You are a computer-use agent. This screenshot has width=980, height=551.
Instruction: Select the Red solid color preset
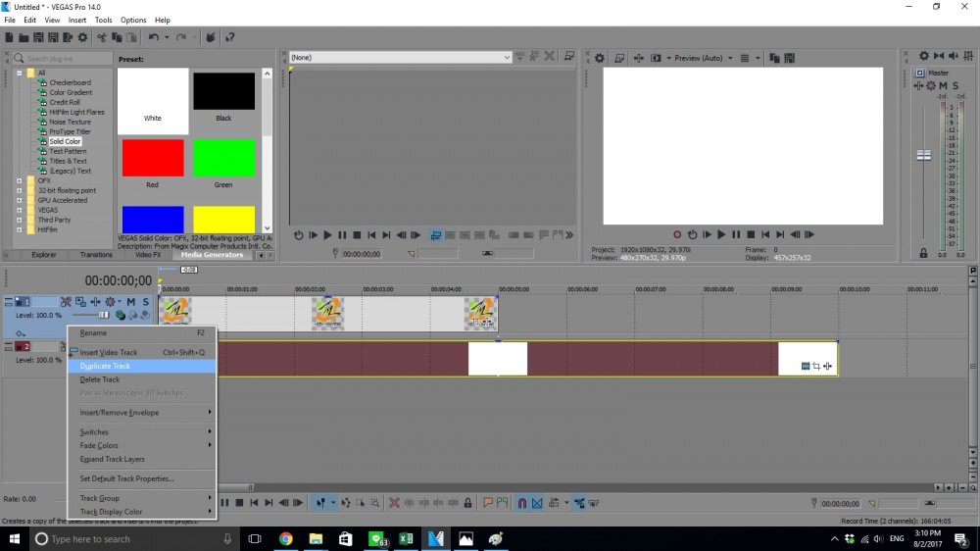click(x=153, y=158)
